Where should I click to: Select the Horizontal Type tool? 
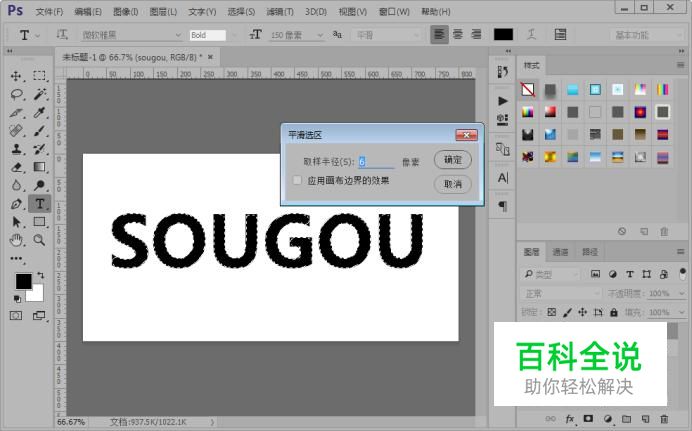[39, 203]
